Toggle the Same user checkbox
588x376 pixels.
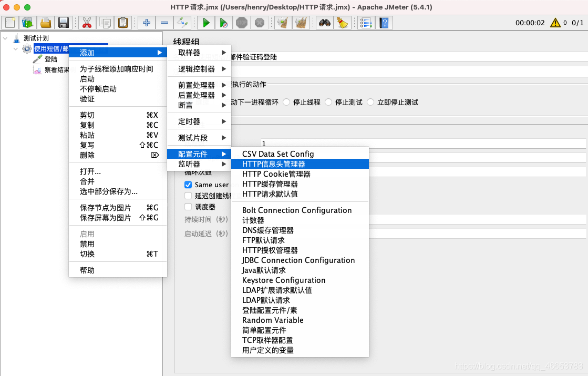coord(188,185)
